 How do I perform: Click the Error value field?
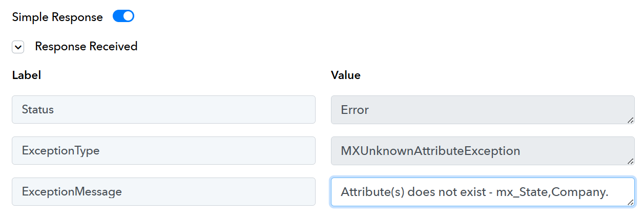pyautogui.click(x=483, y=110)
